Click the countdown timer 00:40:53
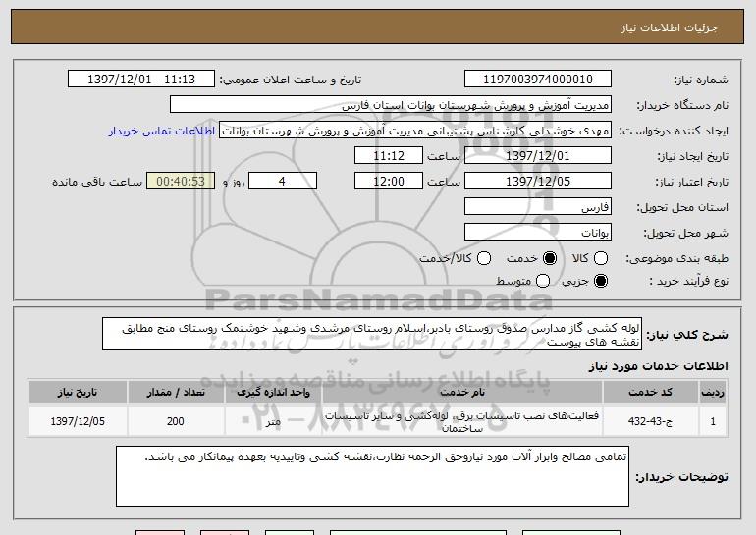The width and height of the screenshot is (756, 535). (181, 182)
